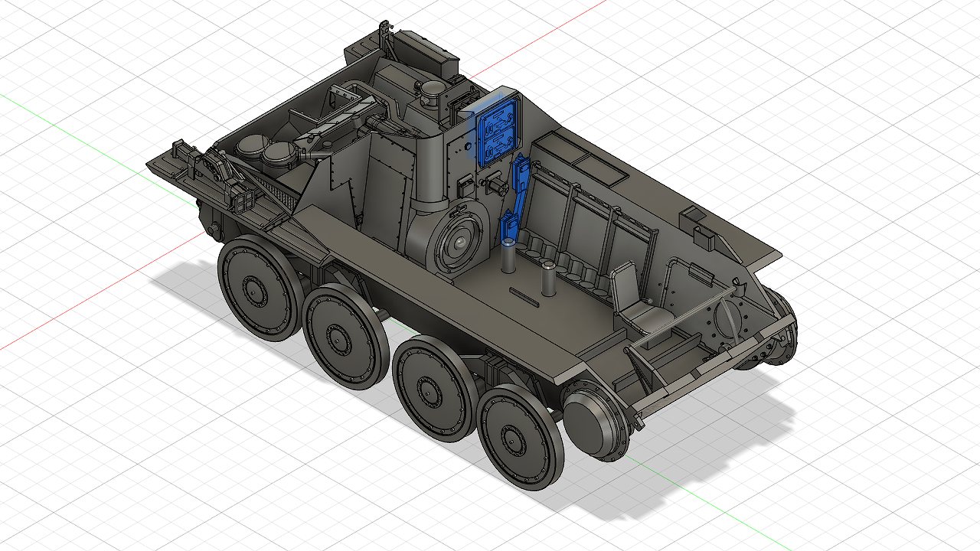
Task: Click the vertical cylindrical column above round cover
Action: 430,165
